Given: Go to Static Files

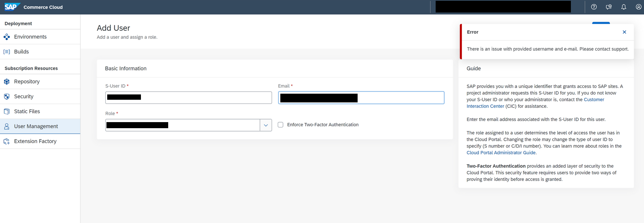Looking at the screenshot, I should click(40, 111).
